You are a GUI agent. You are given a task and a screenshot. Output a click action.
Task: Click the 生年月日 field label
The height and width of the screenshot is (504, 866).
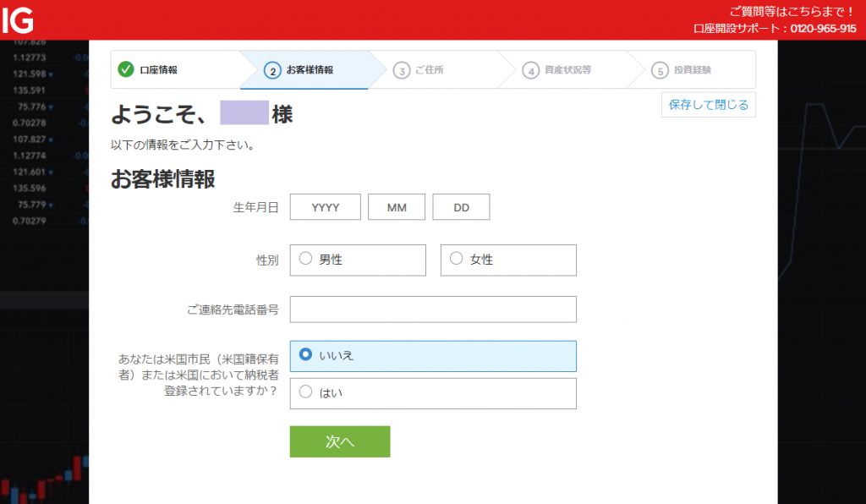(x=255, y=207)
